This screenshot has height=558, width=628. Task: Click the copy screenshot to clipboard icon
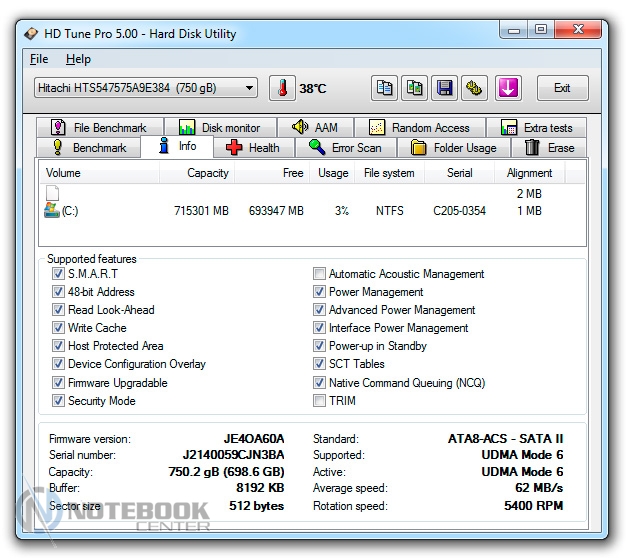pyautogui.click(x=414, y=88)
